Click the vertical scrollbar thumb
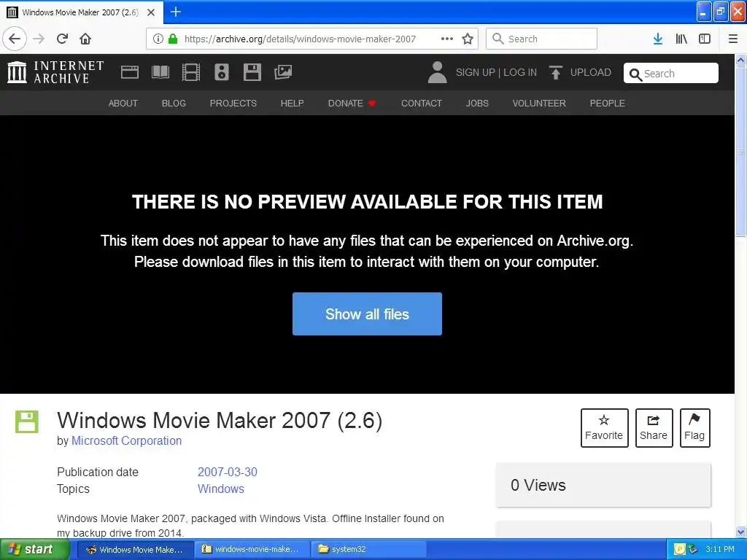The image size is (747, 560). click(740, 151)
